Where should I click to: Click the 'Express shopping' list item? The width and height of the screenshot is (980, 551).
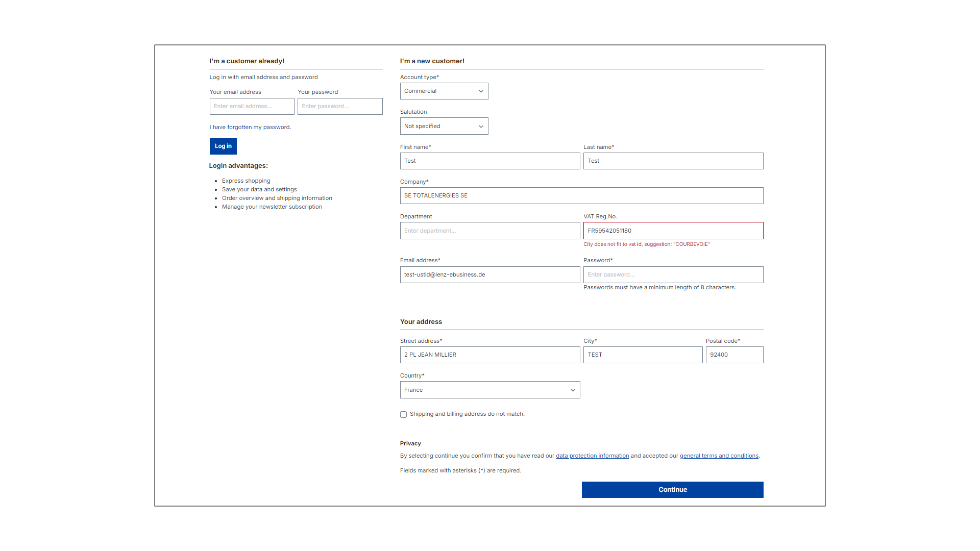pyautogui.click(x=246, y=181)
